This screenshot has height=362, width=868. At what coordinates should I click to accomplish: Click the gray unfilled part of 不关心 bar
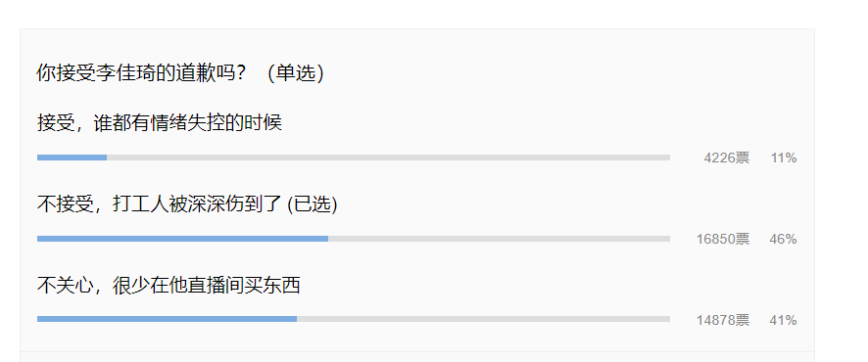point(483,319)
